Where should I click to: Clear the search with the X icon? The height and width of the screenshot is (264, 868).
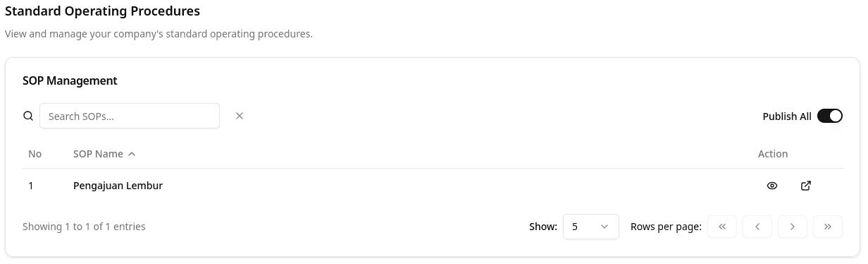tap(240, 116)
